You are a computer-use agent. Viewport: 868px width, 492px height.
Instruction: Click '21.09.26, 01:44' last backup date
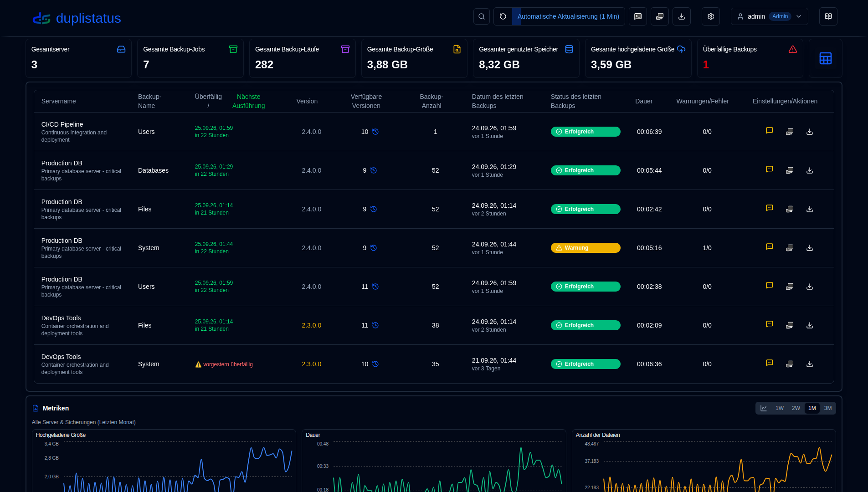(494, 360)
